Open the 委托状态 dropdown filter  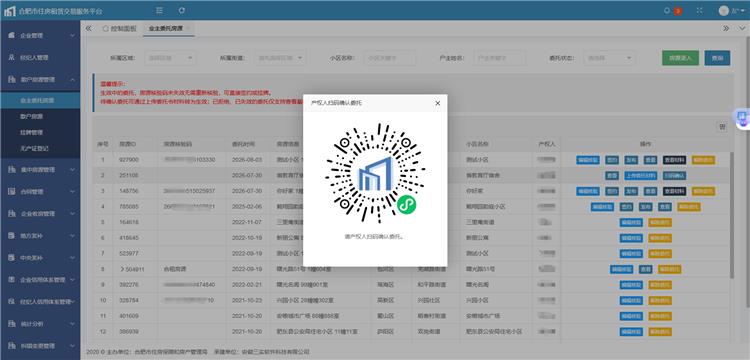pyautogui.click(x=610, y=58)
